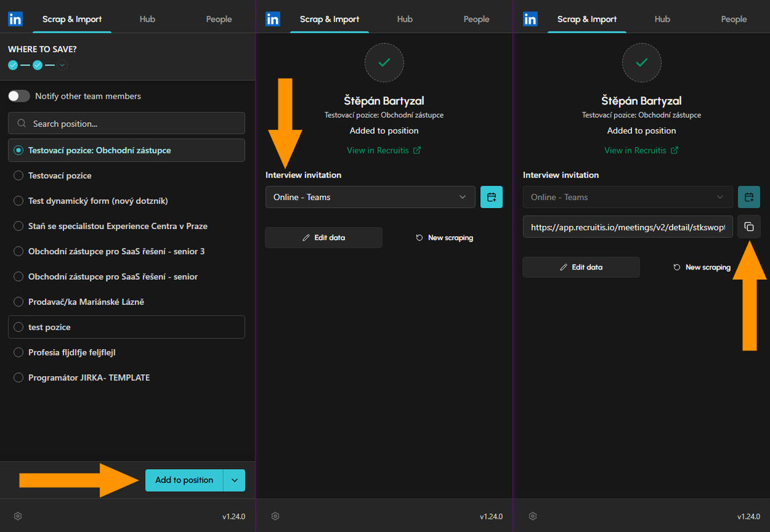Image resolution: width=770 pixels, height=532 pixels.
Task: Click the name Štěpán Bartyzal in middle panel
Action: [x=384, y=101]
